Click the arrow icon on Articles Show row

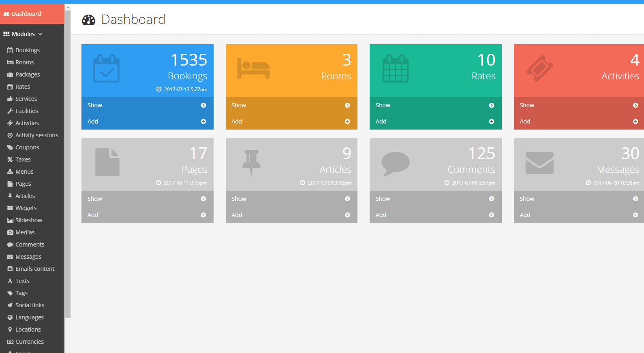(x=347, y=199)
